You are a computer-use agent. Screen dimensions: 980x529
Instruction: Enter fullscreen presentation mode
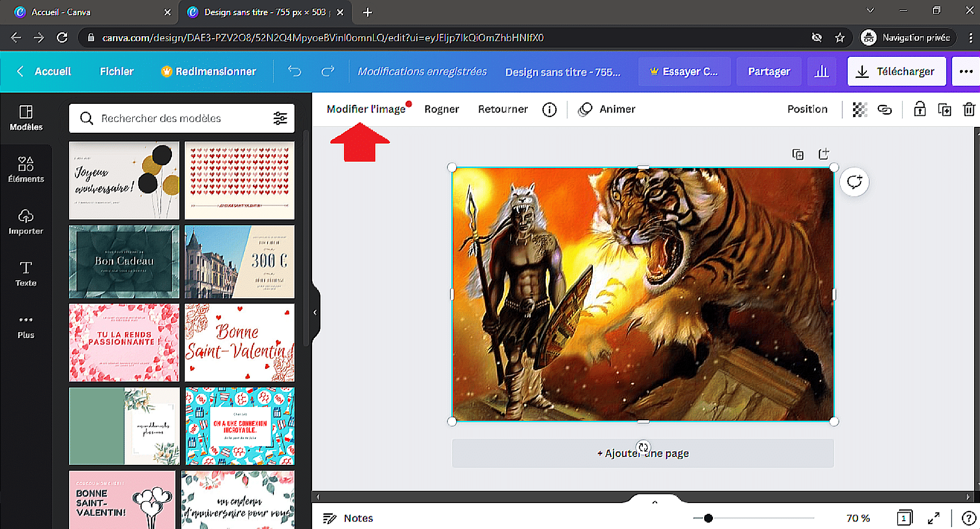[x=933, y=518]
